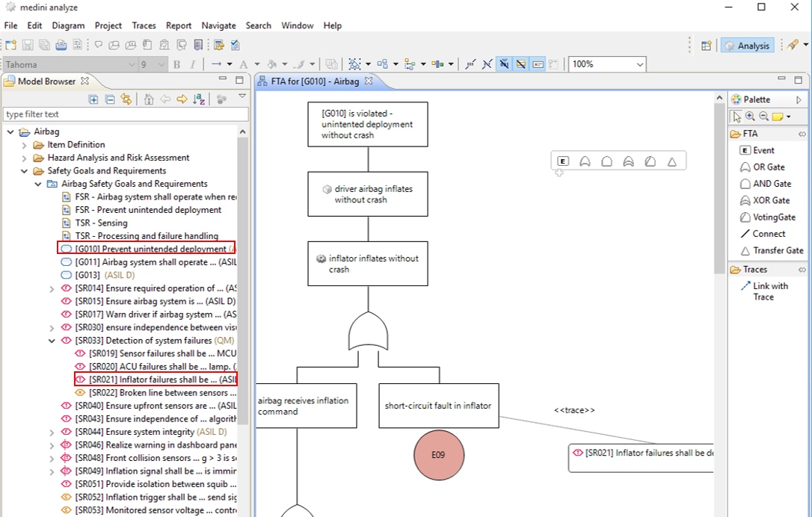
Task: Click alphabetical sort icon in Model Browser
Action: pyautogui.click(x=199, y=99)
